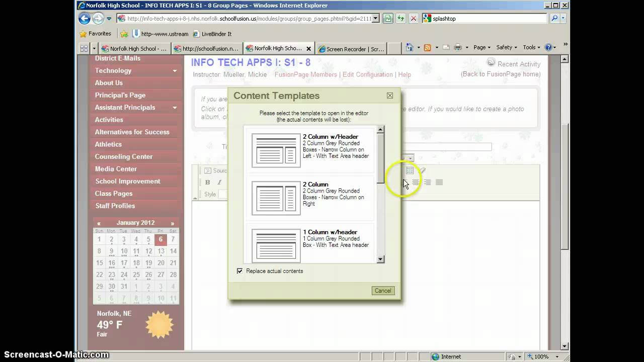
Task: Click the justify icon in editor
Action: coord(439,182)
